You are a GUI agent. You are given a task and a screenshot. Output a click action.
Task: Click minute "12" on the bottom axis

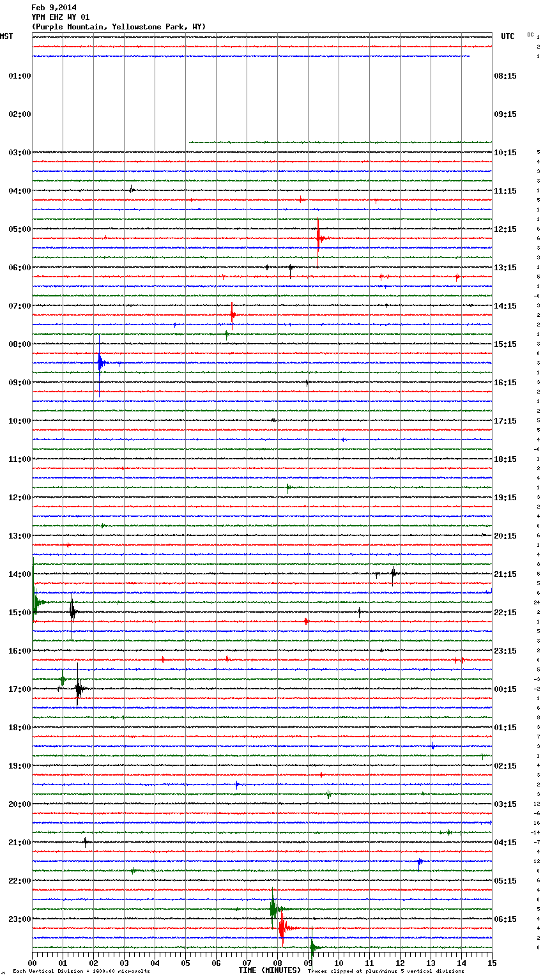click(x=400, y=963)
